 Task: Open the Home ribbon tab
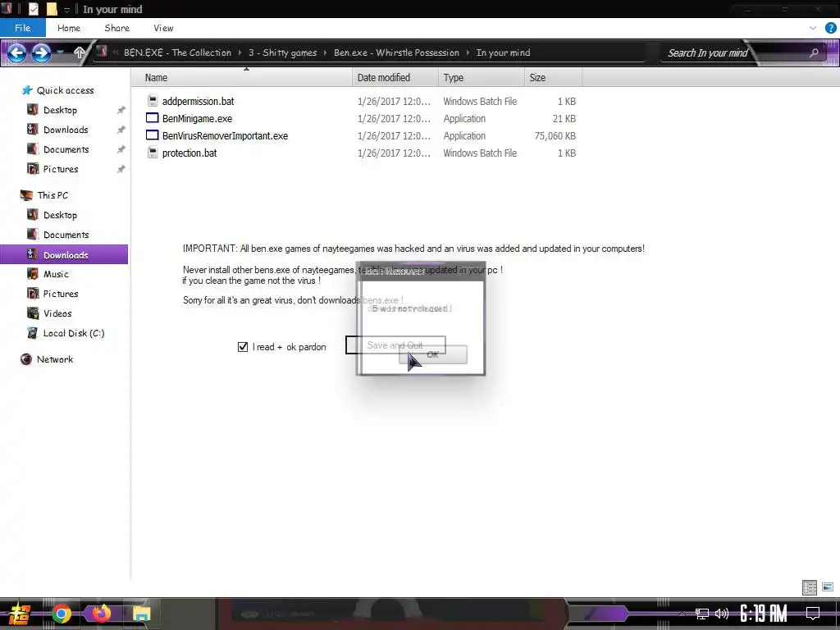69,28
